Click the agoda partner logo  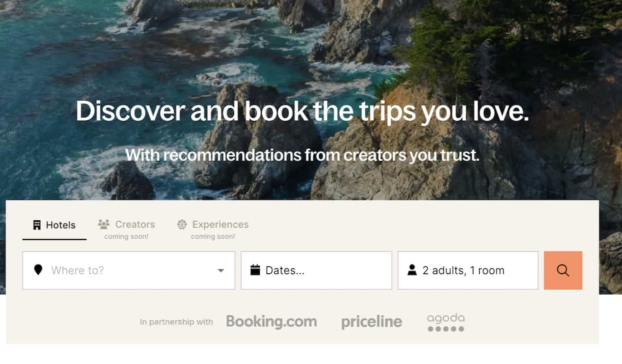point(446,323)
